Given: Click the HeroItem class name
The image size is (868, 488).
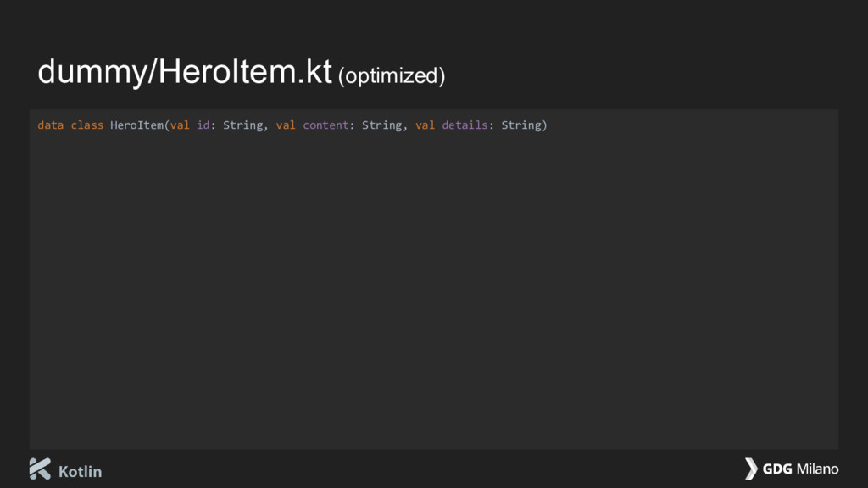Looking at the screenshot, I should pyautogui.click(x=136, y=125).
